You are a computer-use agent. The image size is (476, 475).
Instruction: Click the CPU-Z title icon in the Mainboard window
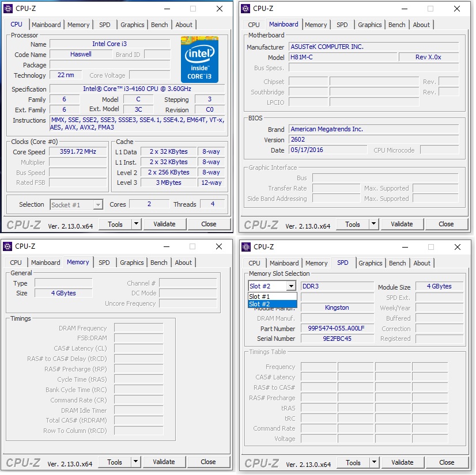coord(245,9)
